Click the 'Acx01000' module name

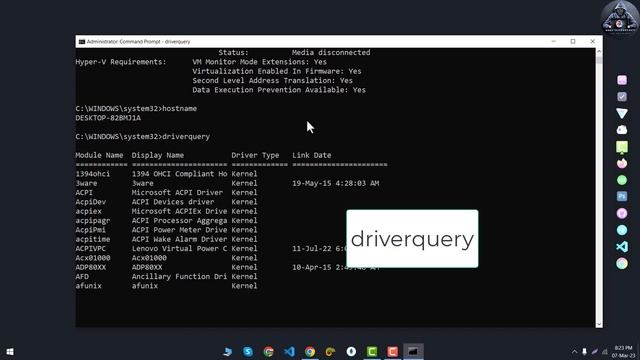pos(93,258)
